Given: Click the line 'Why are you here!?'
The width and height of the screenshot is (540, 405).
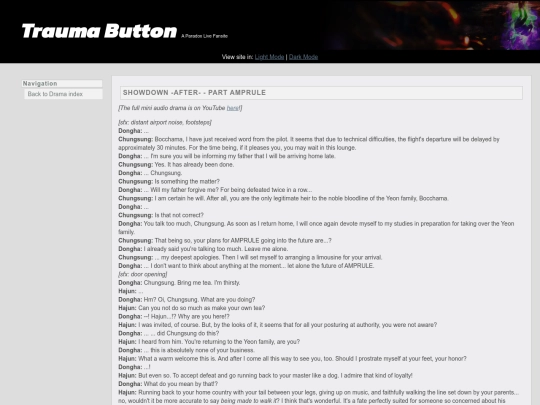Looking at the screenshot, I should coord(174,316).
